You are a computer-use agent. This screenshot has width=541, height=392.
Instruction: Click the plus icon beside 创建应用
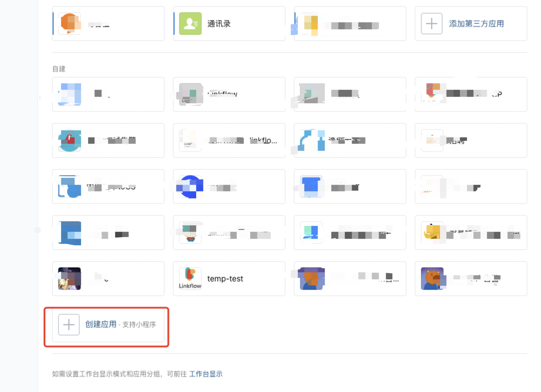pyautogui.click(x=69, y=325)
